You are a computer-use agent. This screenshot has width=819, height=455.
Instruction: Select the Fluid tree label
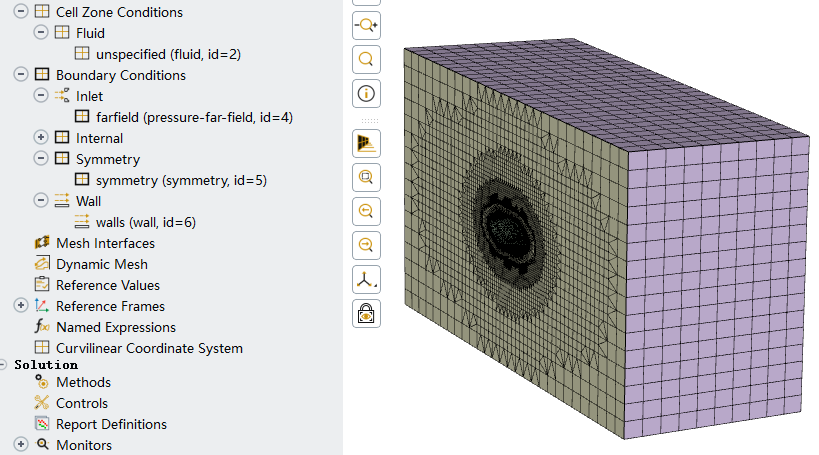[90, 33]
